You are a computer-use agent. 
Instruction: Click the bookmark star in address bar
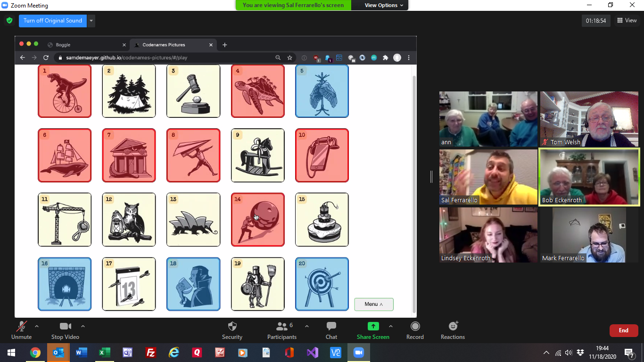290,58
